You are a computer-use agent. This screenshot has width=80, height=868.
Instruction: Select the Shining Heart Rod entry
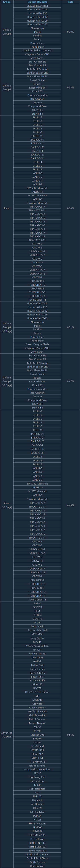point(37,6)
